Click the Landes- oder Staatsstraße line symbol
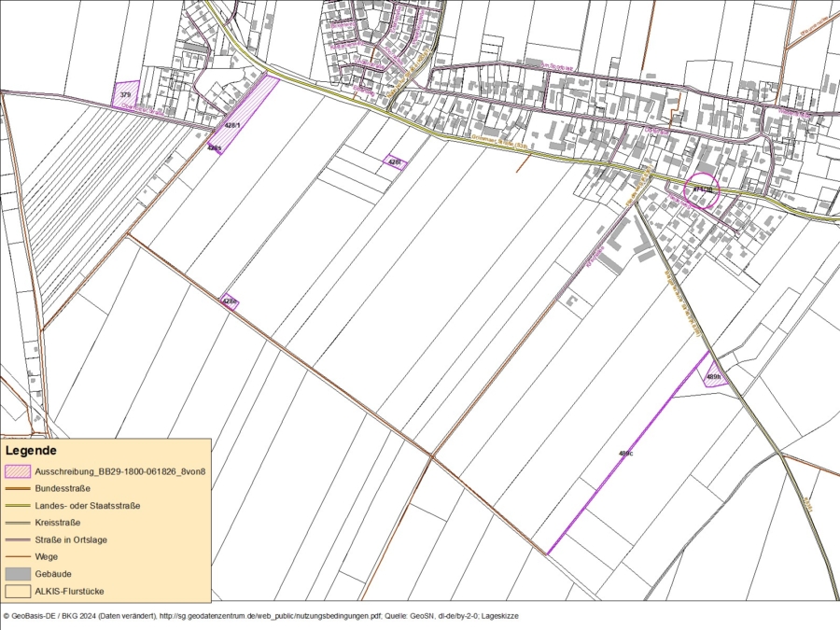 pyautogui.click(x=18, y=506)
